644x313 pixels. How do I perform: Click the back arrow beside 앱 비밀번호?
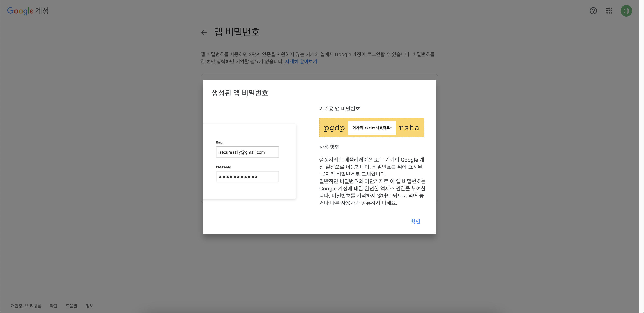tap(204, 32)
